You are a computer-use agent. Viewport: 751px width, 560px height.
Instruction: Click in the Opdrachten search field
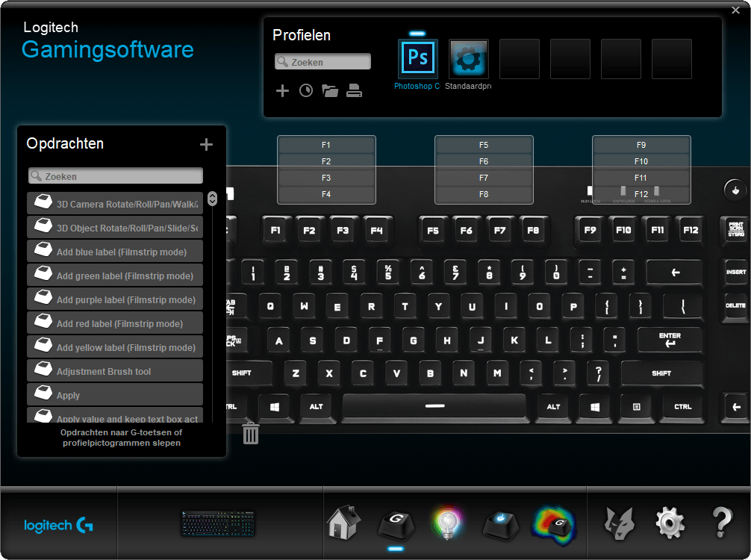pos(116,175)
